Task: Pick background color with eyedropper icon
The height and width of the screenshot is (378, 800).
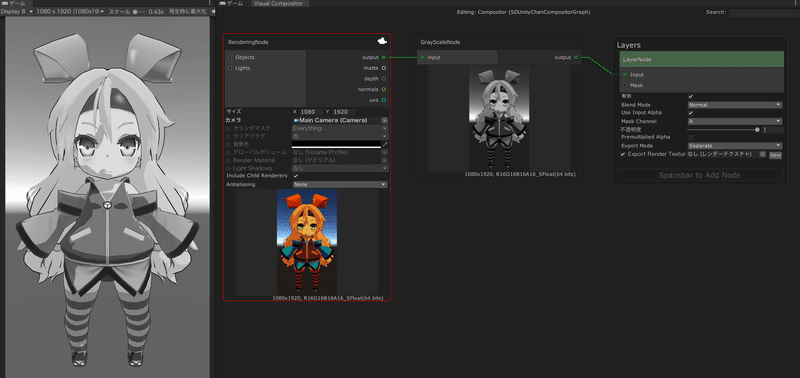Action: point(385,144)
